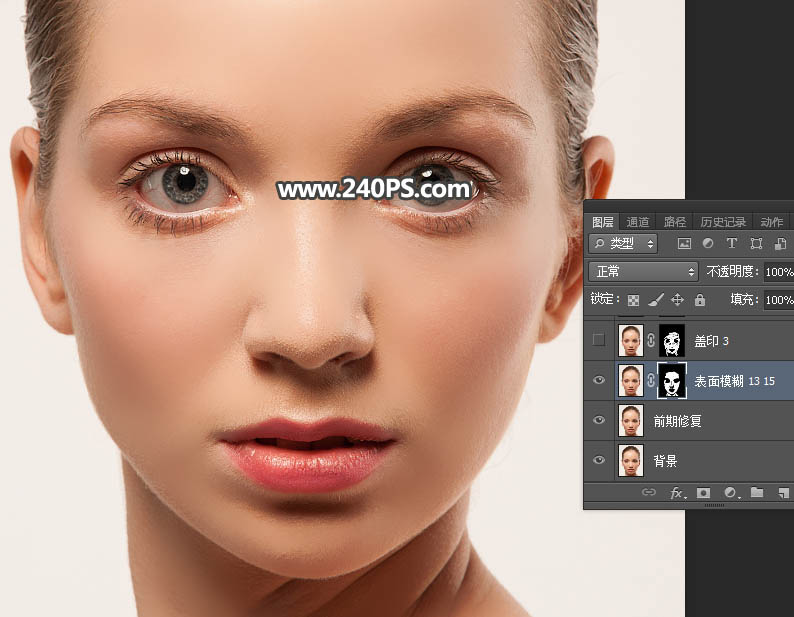Show the hidden 盖印 3 layer
This screenshot has width=794, height=617.
(599, 340)
